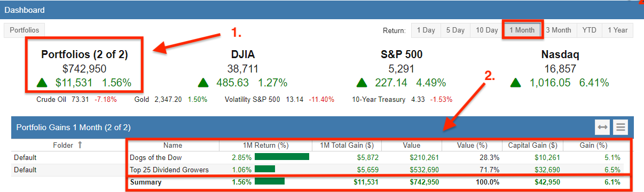Click the green triangle next to Nasdaq gain
Viewport: 644px width, 192px height.
click(516, 83)
